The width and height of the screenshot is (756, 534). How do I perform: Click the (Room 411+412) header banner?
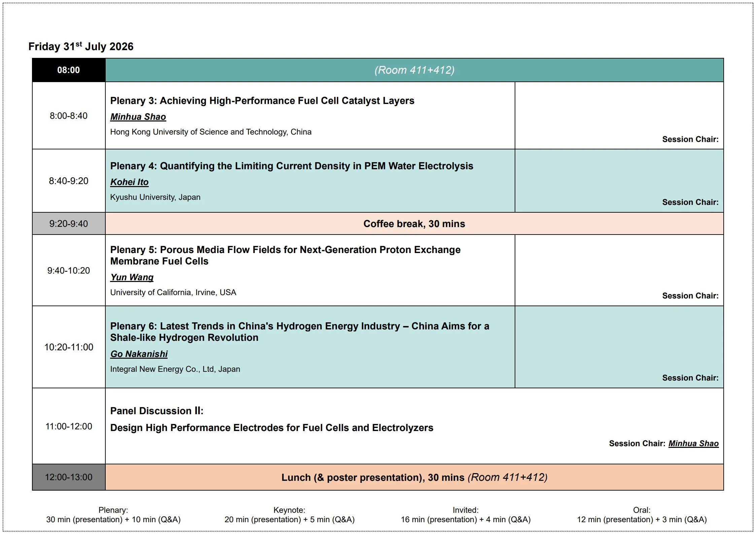click(414, 70)
